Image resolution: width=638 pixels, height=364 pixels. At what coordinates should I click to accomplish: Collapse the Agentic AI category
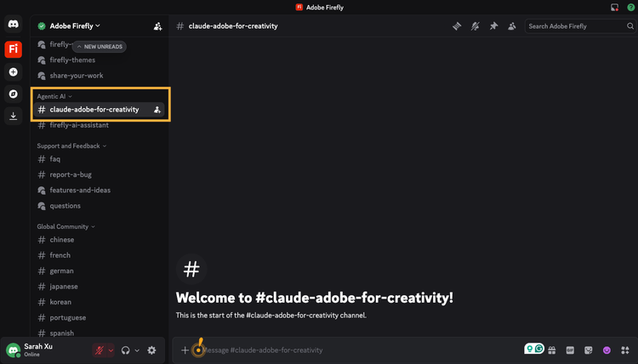pyautogui.click(x=54, y=96)
